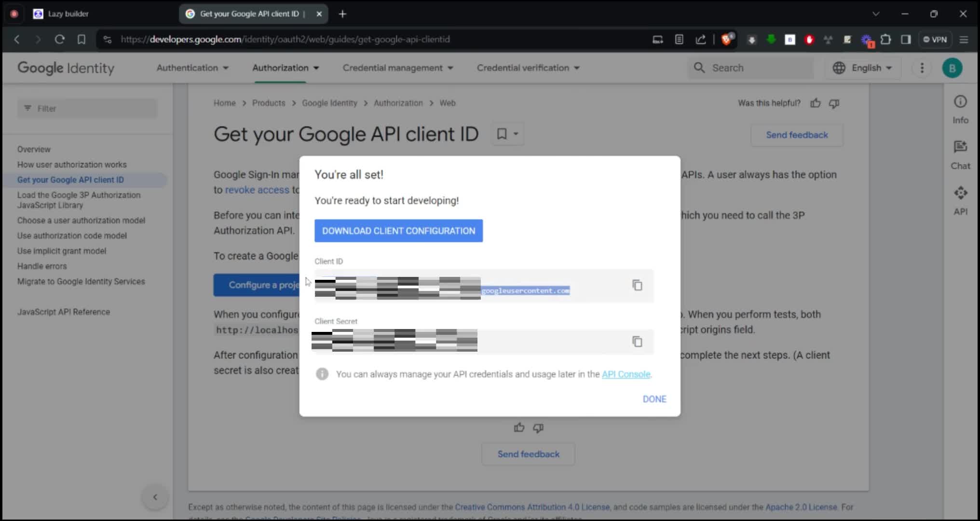Open the browser hamburger menu
Screen dimensions: 980x521
click(964, 40)
